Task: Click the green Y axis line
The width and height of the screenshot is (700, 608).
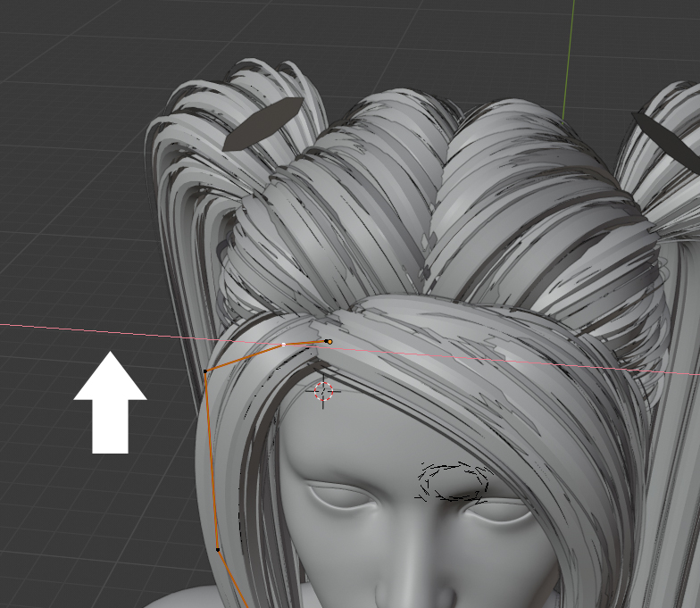Action: (x=568, y=61)
